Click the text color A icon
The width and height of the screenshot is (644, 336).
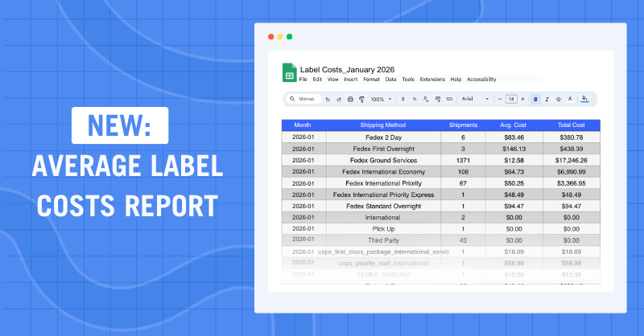pyautogui.click(x=570, y=99)
